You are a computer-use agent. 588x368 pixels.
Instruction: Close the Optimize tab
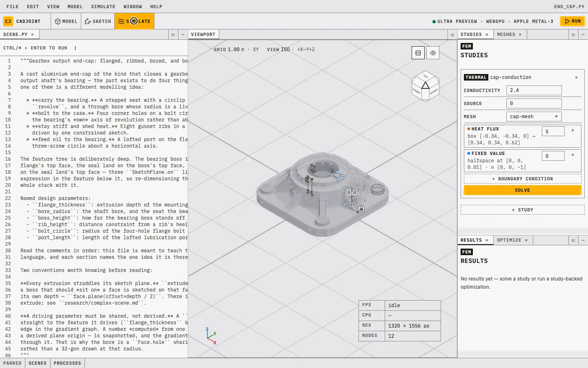point(526,240)
